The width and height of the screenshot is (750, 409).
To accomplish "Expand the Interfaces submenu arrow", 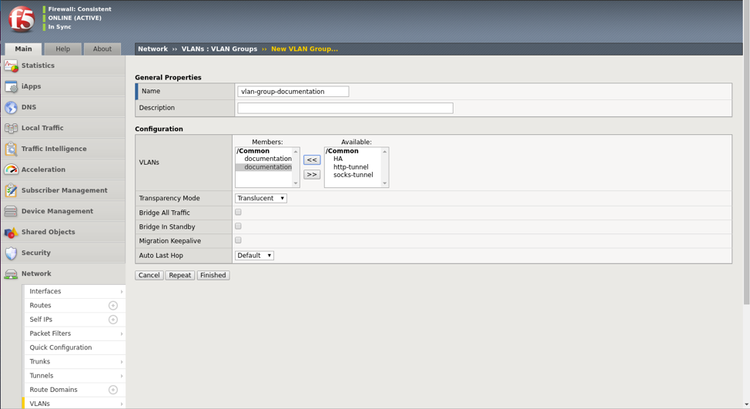I will pyautogui.click(x=122, y=291).
